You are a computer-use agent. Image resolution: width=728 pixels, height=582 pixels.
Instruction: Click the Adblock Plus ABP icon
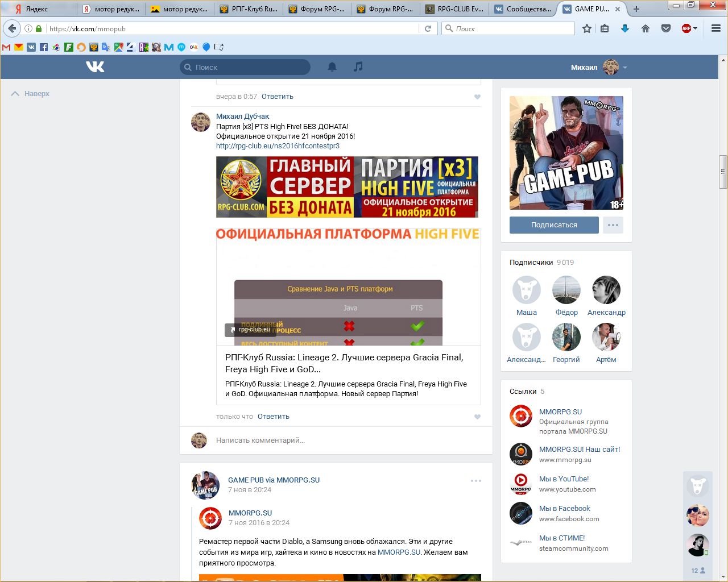(686, 28)
